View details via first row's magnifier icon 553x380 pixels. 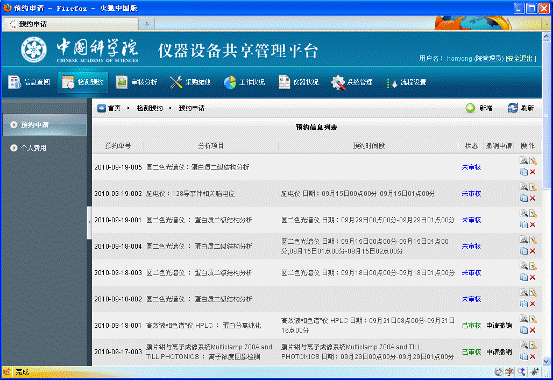(x=524, y=161)
